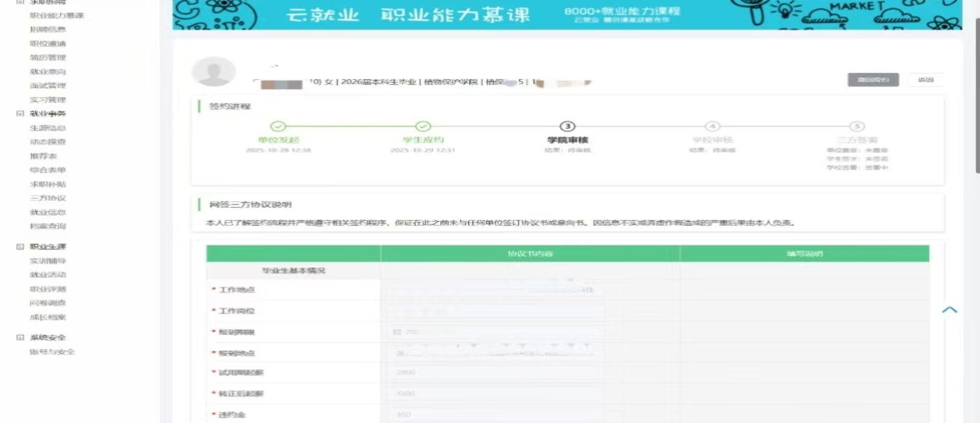Image resolution: width=980 pixels, height=423 pixels.
Task: Collapse the 职业生涯 sidebar section
Action: (20, 246)
